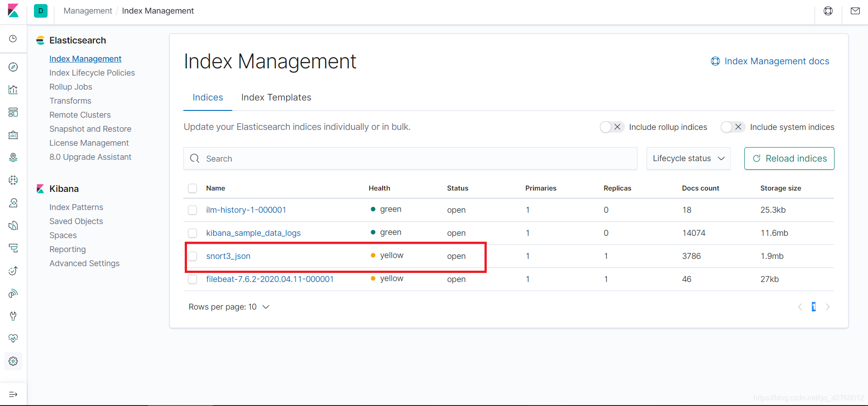Open Reporting under Kibana
The height and width of the screenshot is (406, 868).
(67, 249)
